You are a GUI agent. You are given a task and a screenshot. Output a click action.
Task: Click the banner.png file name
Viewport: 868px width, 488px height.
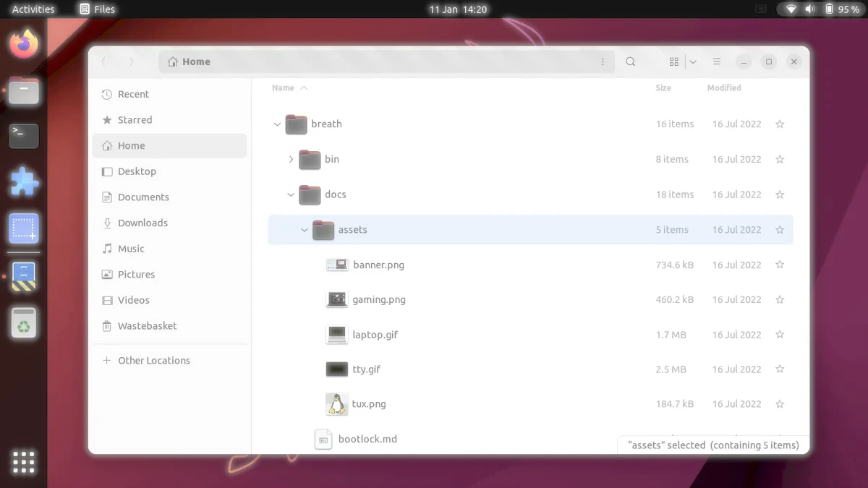pos(378,265)
